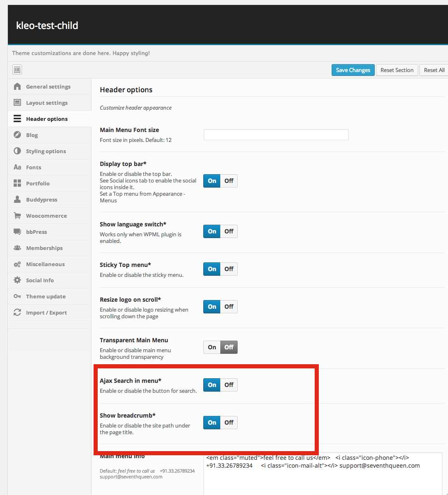Click the expand-all options icon
This screenshot has height=495, width=448.
17,70
